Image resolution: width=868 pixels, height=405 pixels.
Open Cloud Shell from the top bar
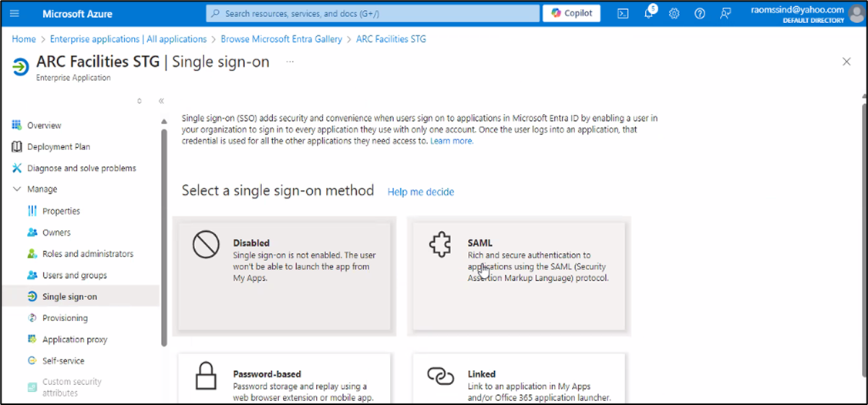(x=623, y=14)
